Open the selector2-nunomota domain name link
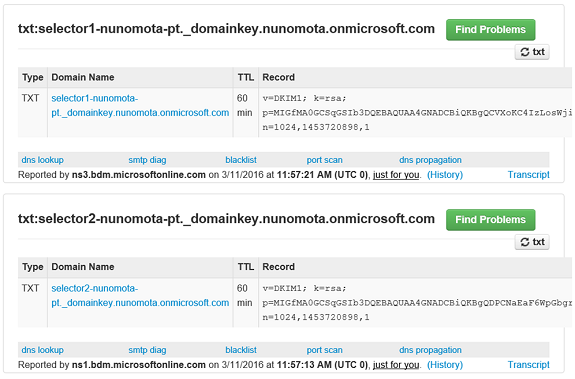This screenshot has width=575, height=379. click(x=140, y=295)
